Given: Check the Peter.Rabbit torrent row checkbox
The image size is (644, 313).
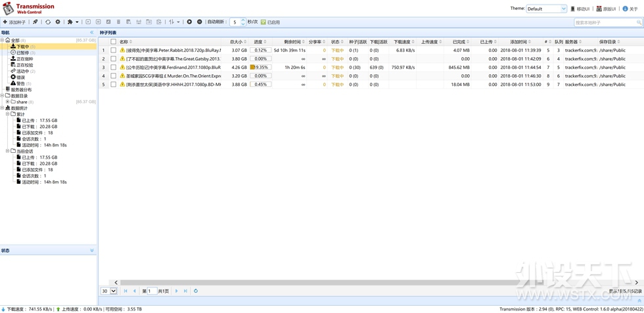Looking at the screenshot, I should click(x=113, y=50).
